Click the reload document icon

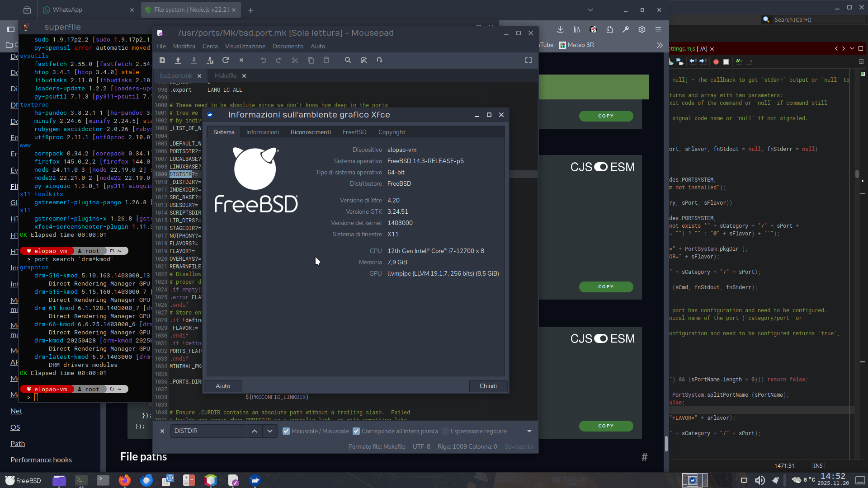click(x=226, y=60)
